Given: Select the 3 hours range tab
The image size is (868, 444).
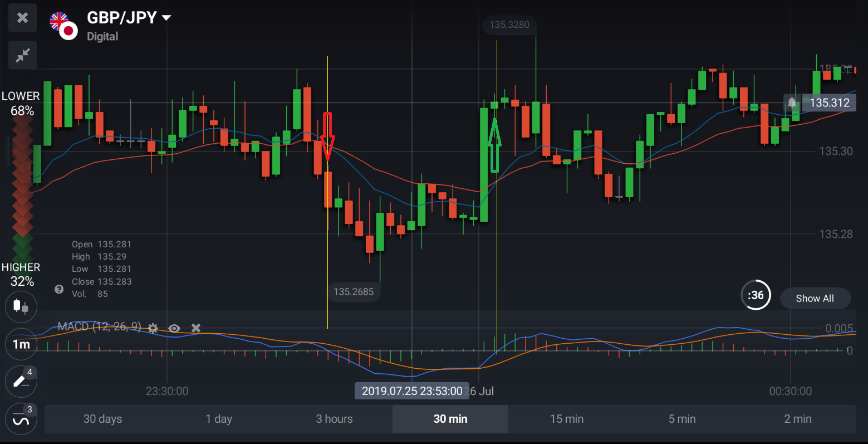Looking at the screenshot, I should pos(335,419).
